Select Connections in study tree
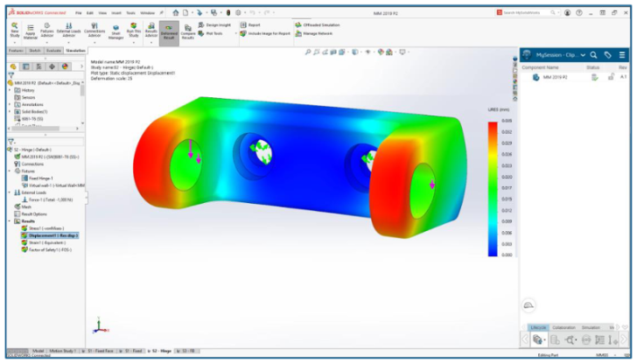Image resolution: width=637 pixels, height=364 pixels. tap(29, 164)
